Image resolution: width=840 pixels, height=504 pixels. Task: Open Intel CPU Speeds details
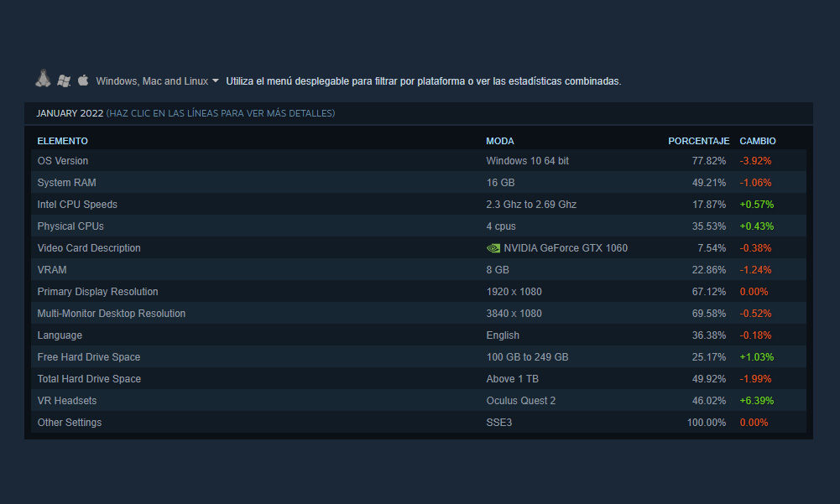pos(77,205)
